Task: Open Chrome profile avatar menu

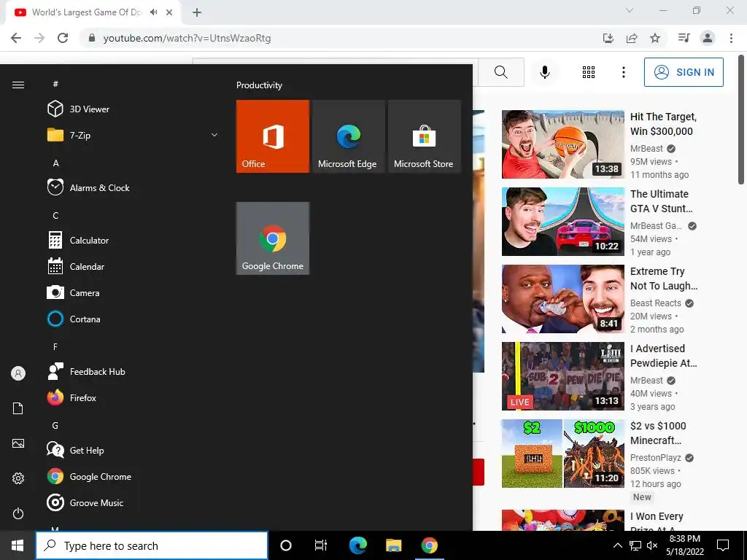Action: [708, 38]
